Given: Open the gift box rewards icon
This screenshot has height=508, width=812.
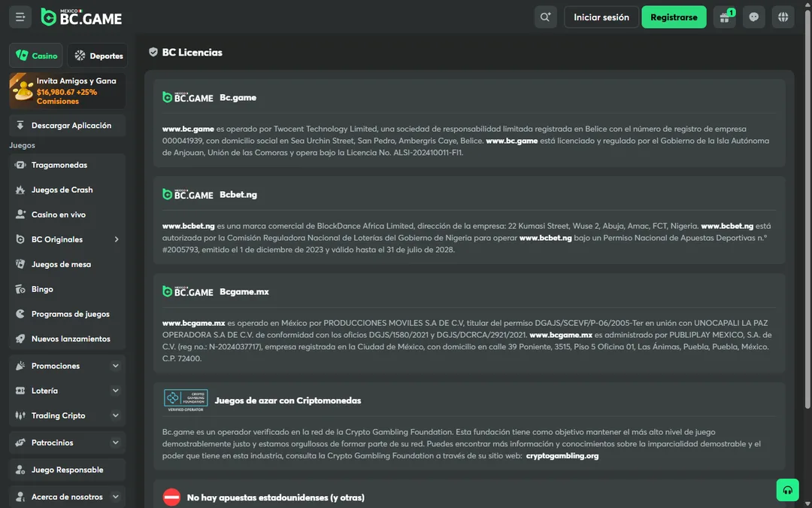Looking at the screenshot, I should [x=725, y=17].
